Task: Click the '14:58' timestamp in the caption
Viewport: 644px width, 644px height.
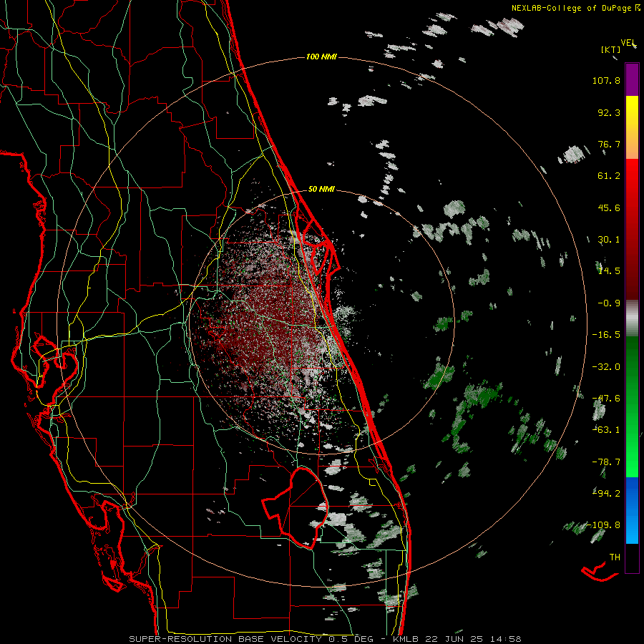Action: tap(507, 639)
